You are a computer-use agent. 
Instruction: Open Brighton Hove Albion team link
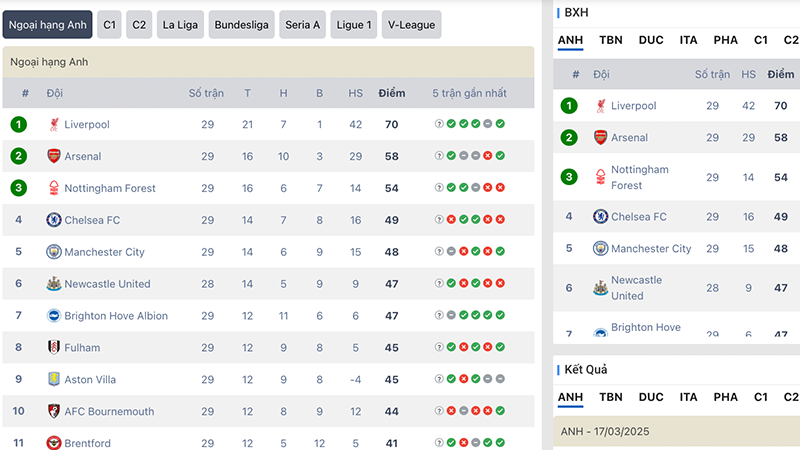[116, 316]
